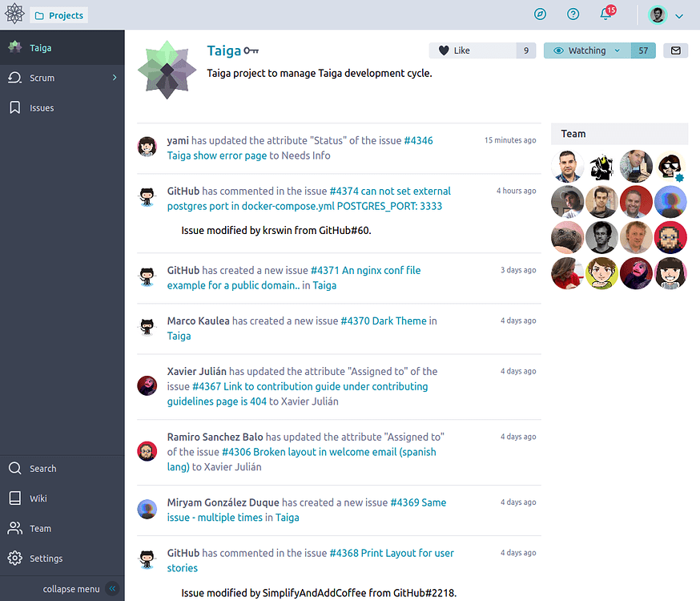Open the Discover compass icon
The width and height of the screenshot is (700, 601).
(540, 14)
